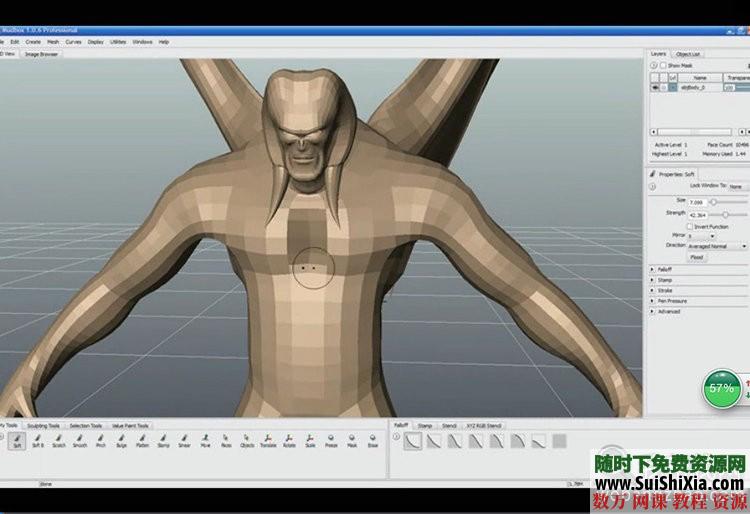Choose the third falloff curve preset
Screen dimensions: 750x514
[x=455, y=441]
